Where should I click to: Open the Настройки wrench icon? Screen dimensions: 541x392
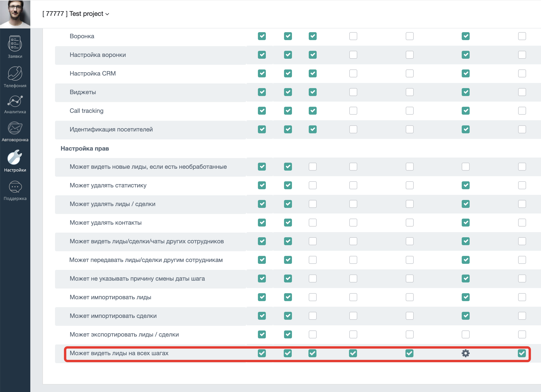pyautogui.click(x=15, y=157)
